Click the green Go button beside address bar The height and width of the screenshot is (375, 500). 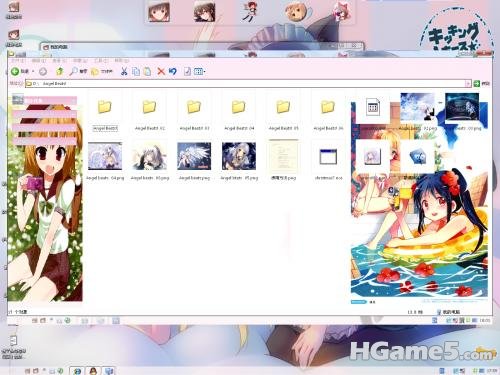[481, 83]
